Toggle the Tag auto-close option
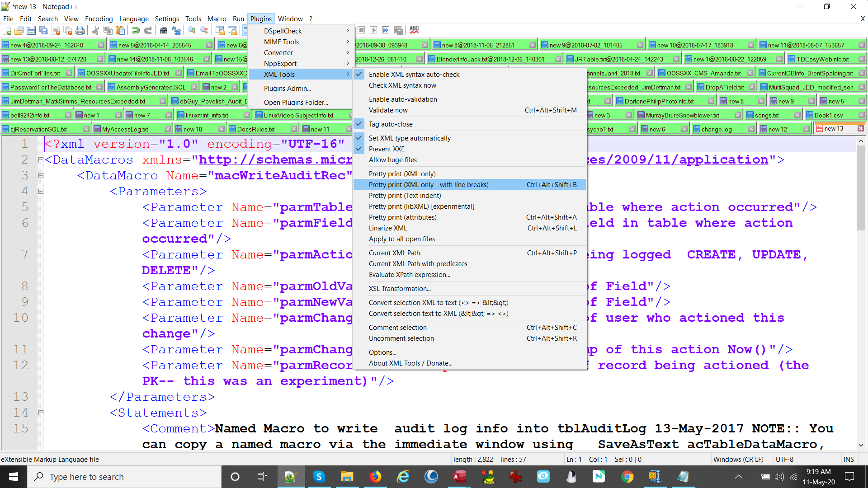The image size is (868, 488). [x=390, y=124]
